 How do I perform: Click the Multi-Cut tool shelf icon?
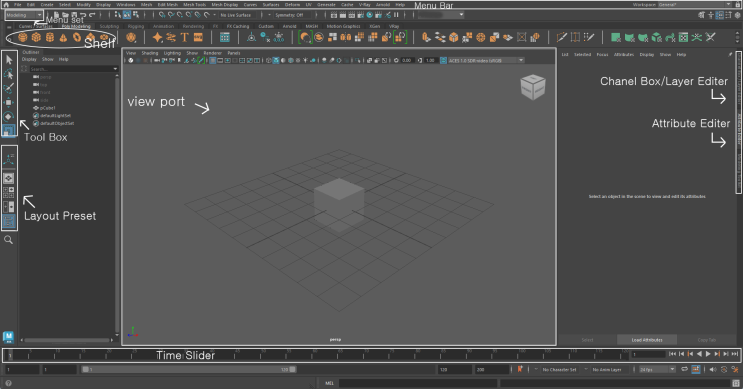pyautogui.click(x=562, y=37)
